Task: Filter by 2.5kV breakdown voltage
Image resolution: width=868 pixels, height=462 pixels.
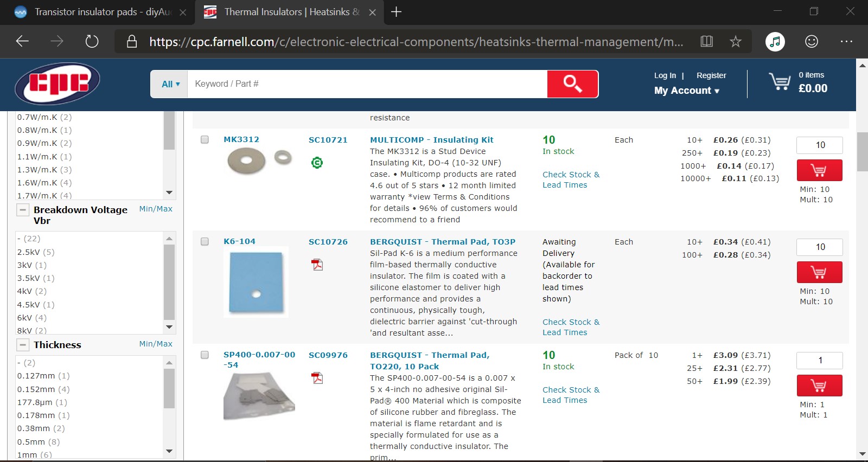Action: coord(36,252)
